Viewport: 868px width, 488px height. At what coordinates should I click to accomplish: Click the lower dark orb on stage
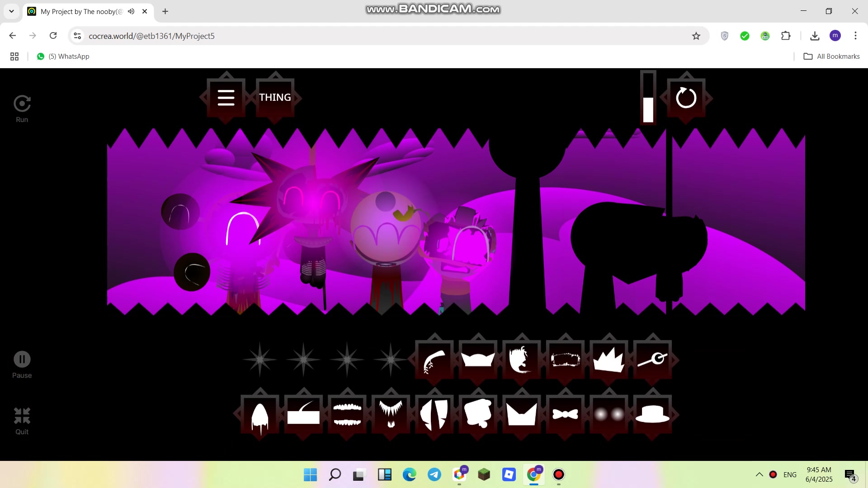[192, 272]
